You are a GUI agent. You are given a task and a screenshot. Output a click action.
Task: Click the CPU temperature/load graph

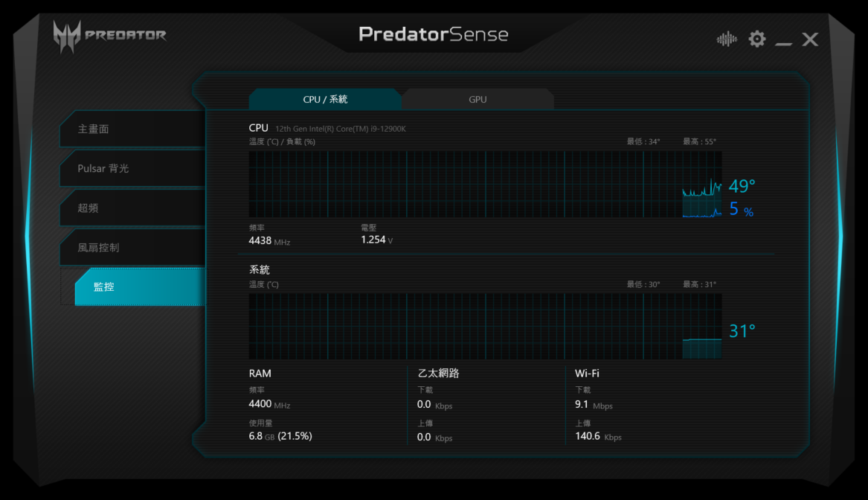tap(485, 185)
